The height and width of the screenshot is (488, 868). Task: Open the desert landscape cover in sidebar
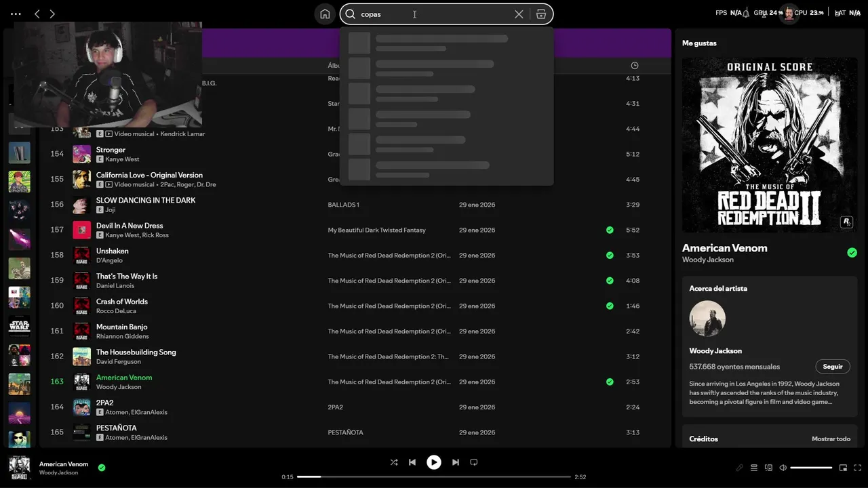point(19,384)
